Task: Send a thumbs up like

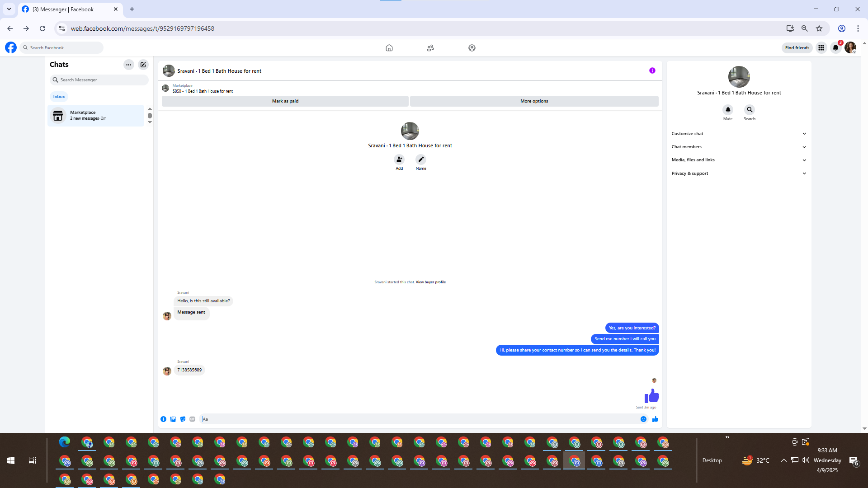Action: pos(655,419)
